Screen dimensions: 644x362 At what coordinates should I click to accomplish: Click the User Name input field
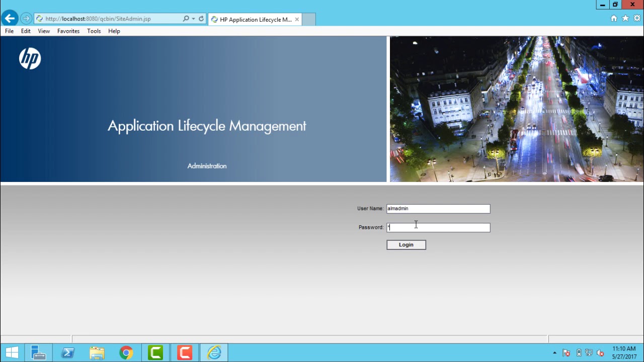tap(438, 209)
